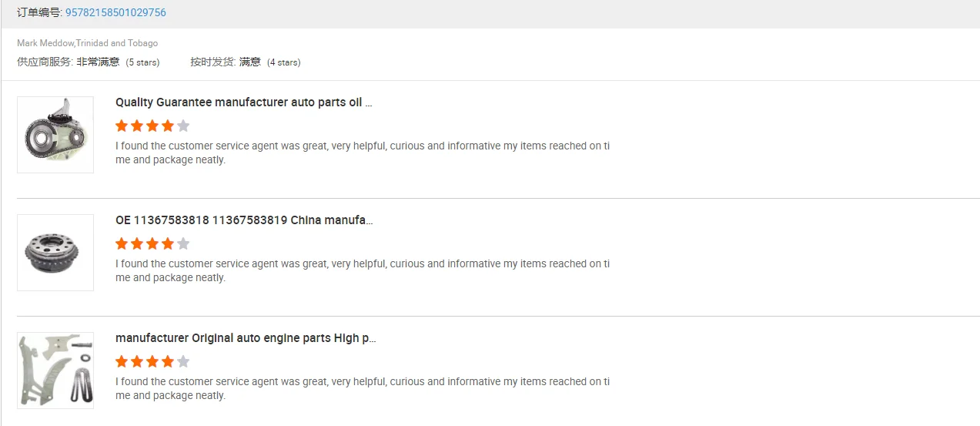The image size is (980, 426).
Task: Click third star of Original auto engine review
Action: point(152,362)
